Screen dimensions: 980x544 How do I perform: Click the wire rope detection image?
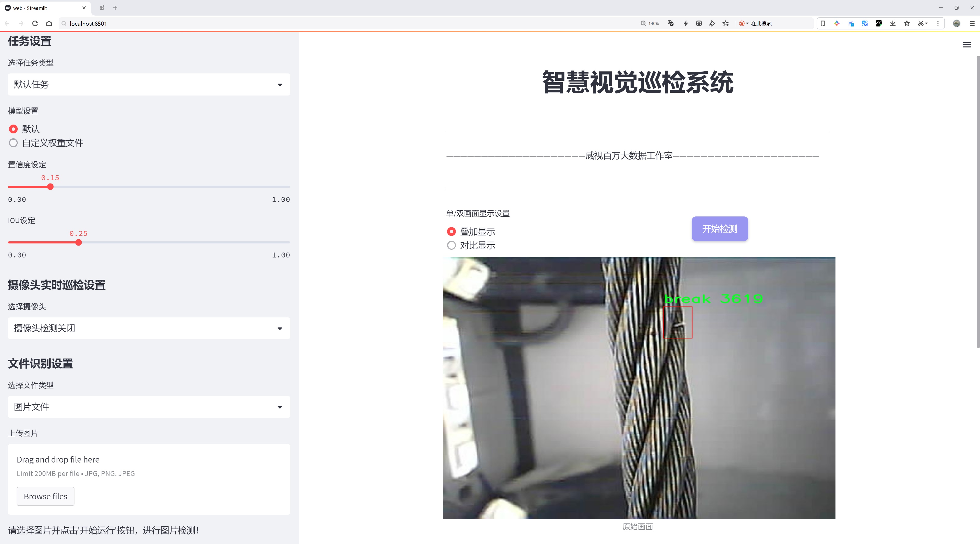click(639, 388)
